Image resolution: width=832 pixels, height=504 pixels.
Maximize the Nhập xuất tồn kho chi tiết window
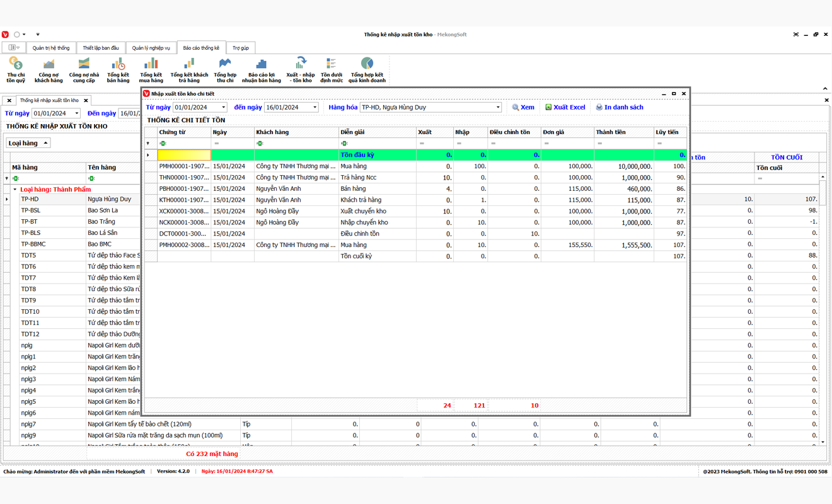(674, 94)
